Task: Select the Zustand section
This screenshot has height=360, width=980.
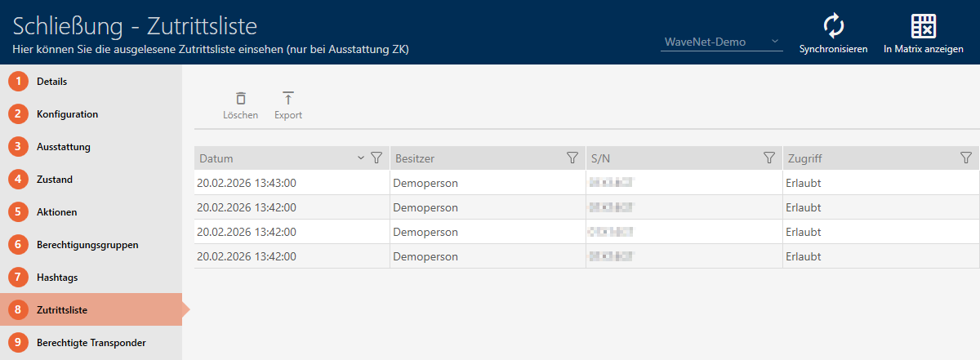Action: tap(55, 180)
